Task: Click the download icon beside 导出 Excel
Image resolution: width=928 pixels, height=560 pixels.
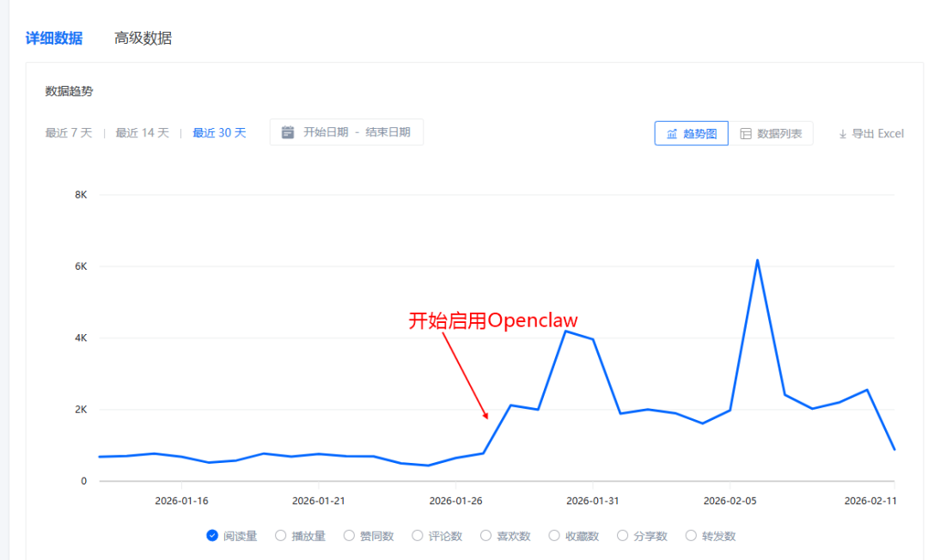Action: coord(843,135)
